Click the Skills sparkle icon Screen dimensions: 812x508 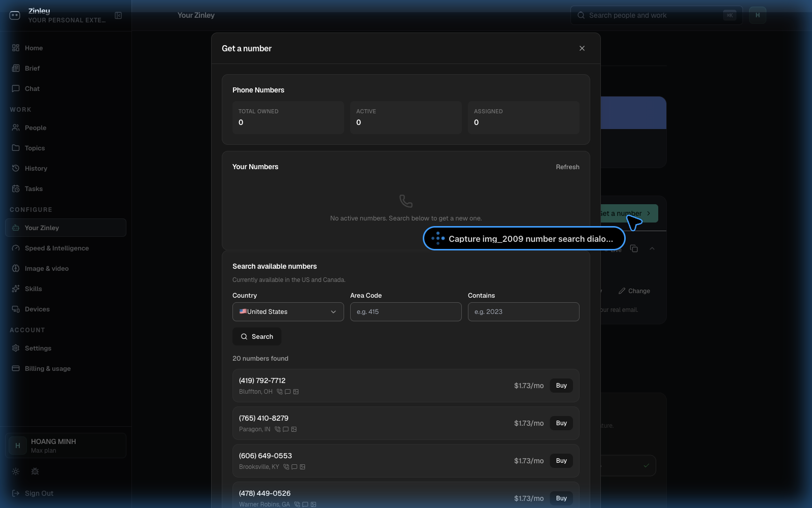click(16, 289)
